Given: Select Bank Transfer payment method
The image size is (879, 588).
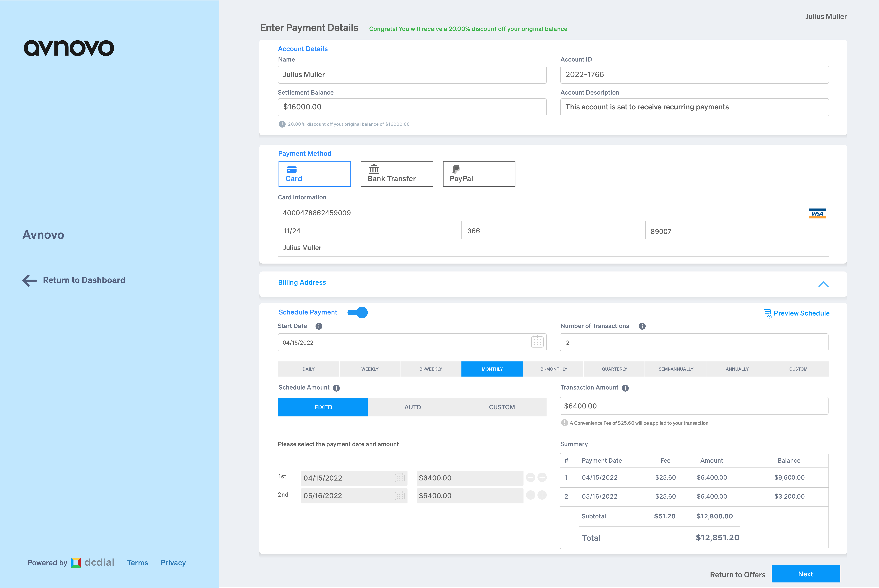Looking at the screenshot, I should pyautogui.click(x=397, y=174).
